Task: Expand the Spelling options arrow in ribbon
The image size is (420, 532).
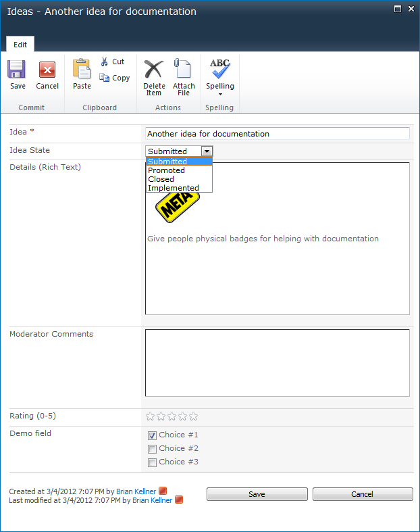Action: click(220, 95)
